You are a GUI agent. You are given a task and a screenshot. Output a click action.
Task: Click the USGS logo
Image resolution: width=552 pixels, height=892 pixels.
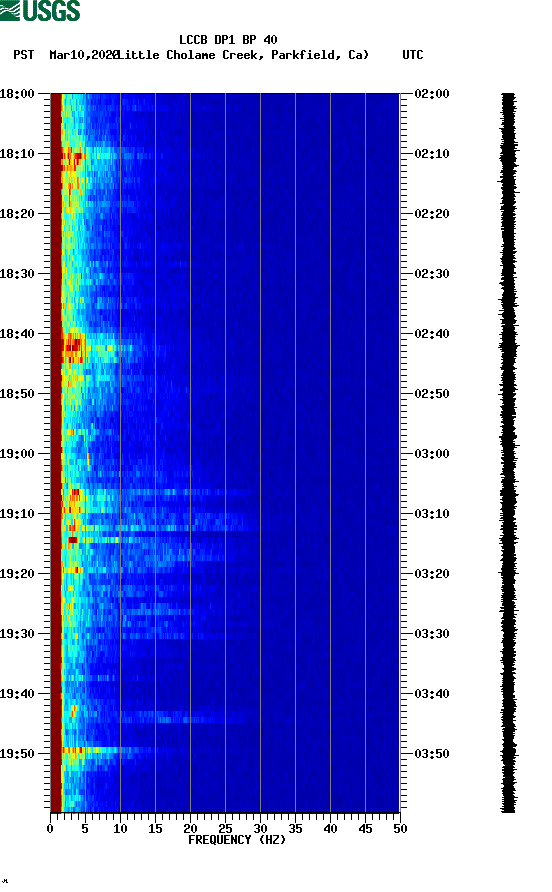pyautogui.click(x=40, y=11)
